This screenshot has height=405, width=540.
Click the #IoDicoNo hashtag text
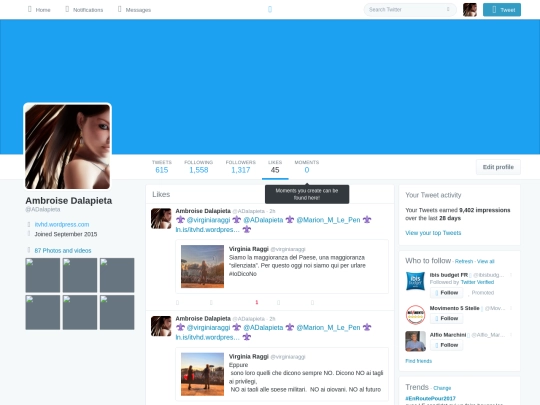[243, 274]
